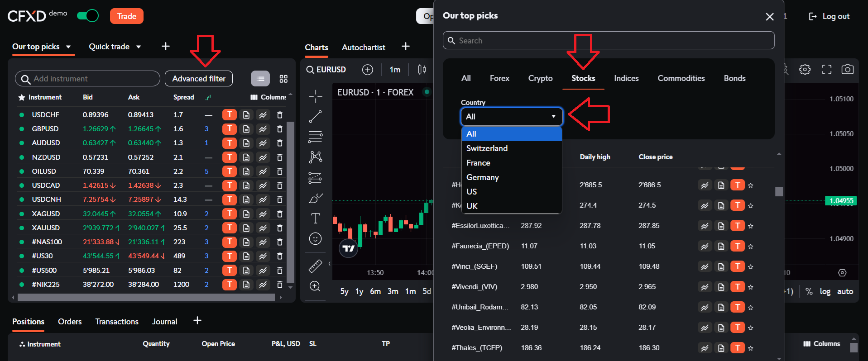Choose Switzerland from Country list
Screen dimensions: 868x361
(x=512, y=148)
